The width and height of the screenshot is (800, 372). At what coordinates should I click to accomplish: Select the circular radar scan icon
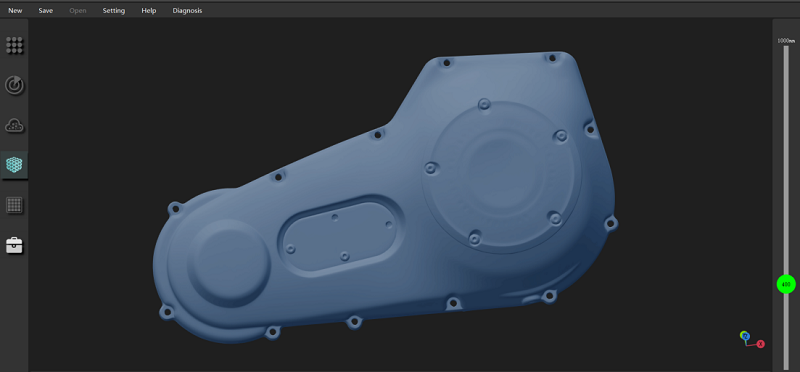14,85
